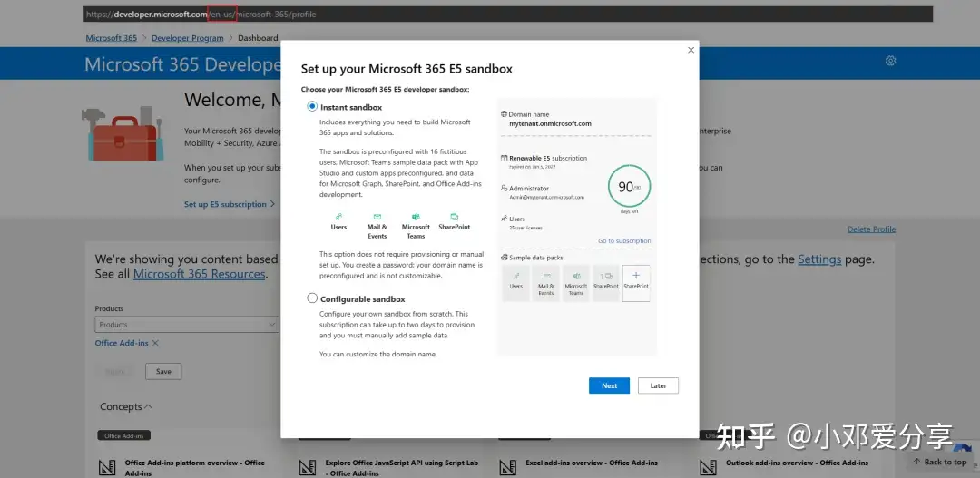Click the Microsoft Teams data pack tile

click(x=575, y=284)
